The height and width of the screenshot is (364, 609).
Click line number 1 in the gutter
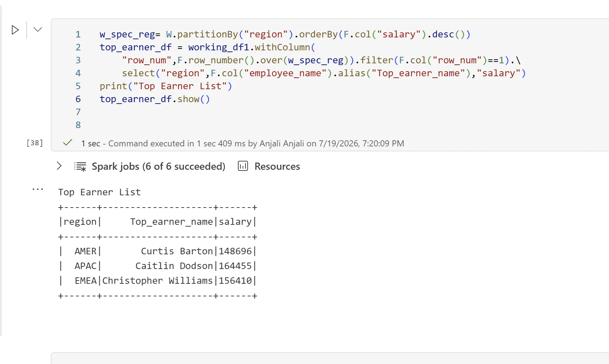point(78,34)
